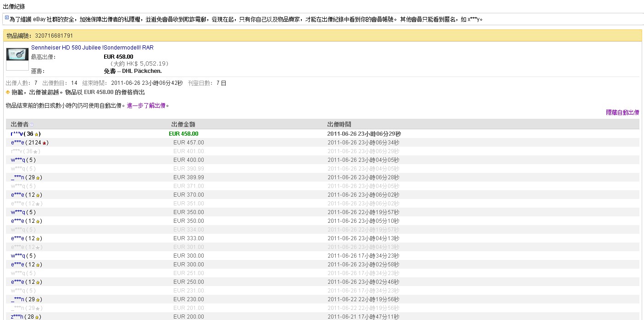Select the EUR 457.00 bid amount
Screen dimensions: 644x320
coord(189,143)
